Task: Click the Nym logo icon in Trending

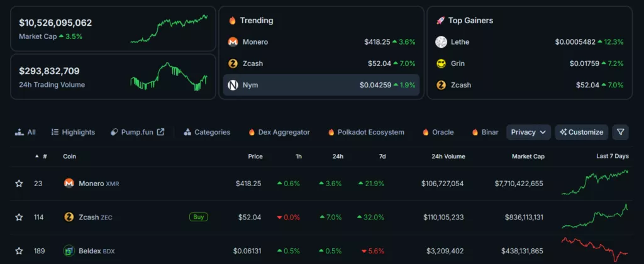Action: (x=232, y=85)
